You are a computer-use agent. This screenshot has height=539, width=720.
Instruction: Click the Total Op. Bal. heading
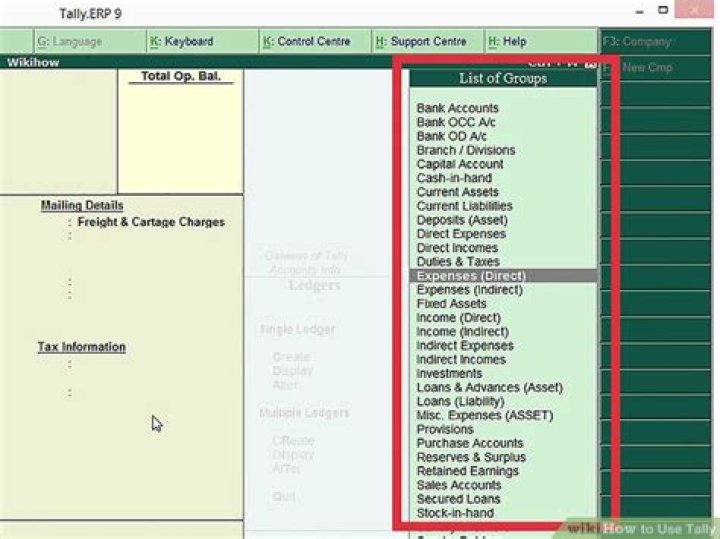coord(181,76)
